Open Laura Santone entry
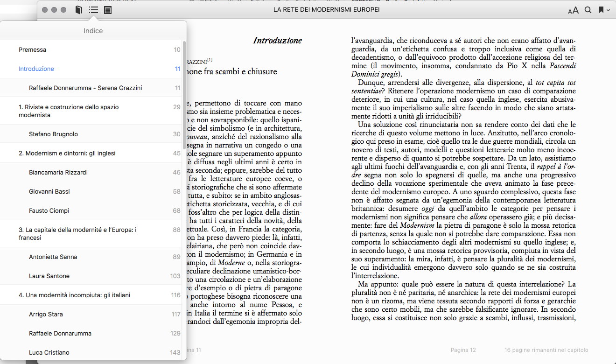This screenshot has width=616, height=364. 91,276
